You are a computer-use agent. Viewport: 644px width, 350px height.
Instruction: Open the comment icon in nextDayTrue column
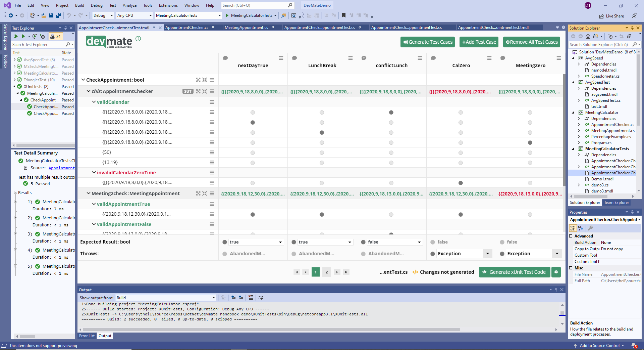[x=225, y=58]
